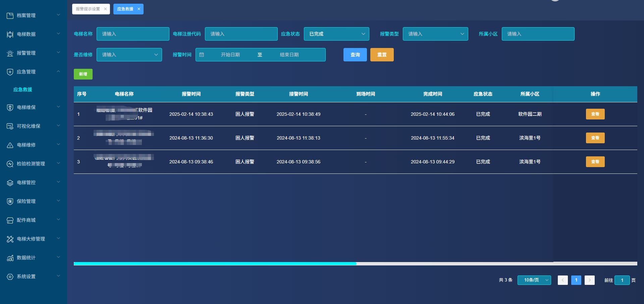This screenshot has width=644, height=304.
Task: Open the 报警类型 dropdown
Action: coord(435,34)
